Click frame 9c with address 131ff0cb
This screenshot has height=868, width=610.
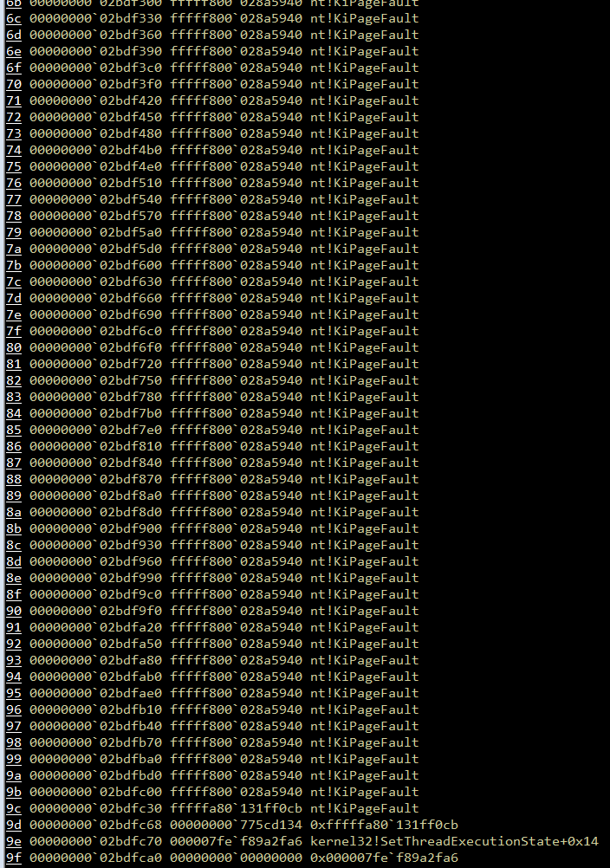pos(14,808)
